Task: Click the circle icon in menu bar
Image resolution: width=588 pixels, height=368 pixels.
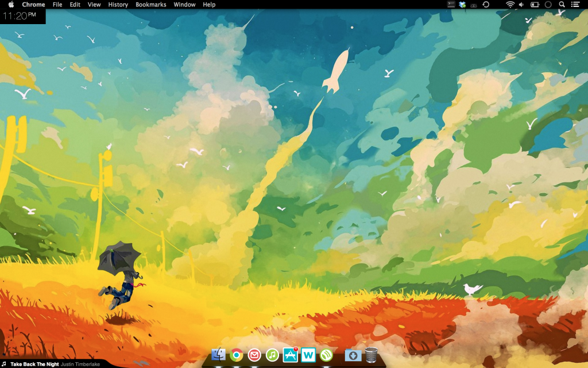Action: pyautogui.click(x=548, y=5)
